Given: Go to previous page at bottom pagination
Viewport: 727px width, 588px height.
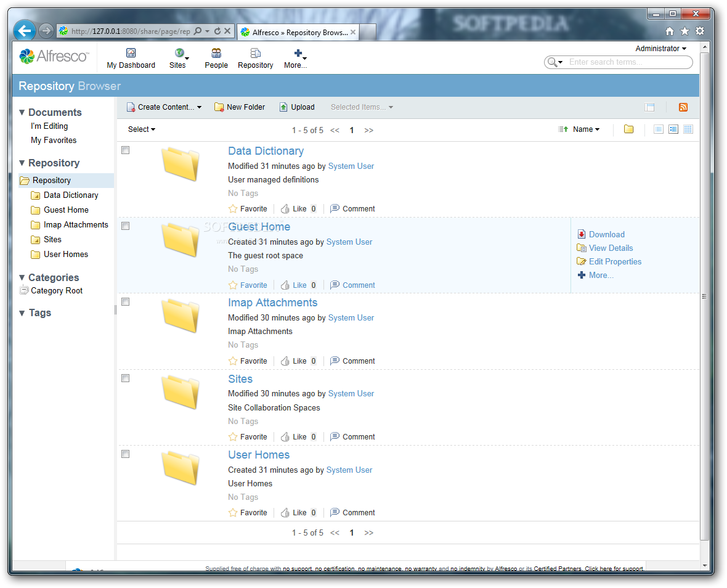Looking at the screenshot, I should (x=335, y=533).
